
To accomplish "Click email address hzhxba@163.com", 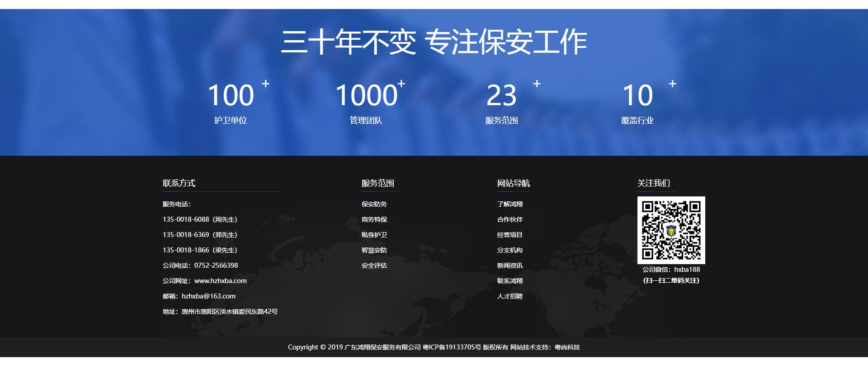I will [208, 296].
